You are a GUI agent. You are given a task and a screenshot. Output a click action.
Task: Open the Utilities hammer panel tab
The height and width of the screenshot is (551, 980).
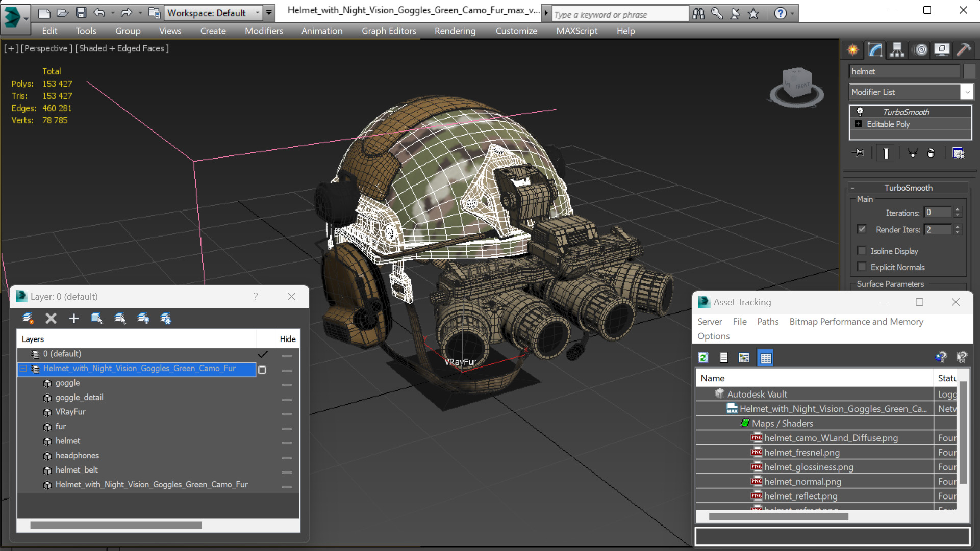pos(964,49)
